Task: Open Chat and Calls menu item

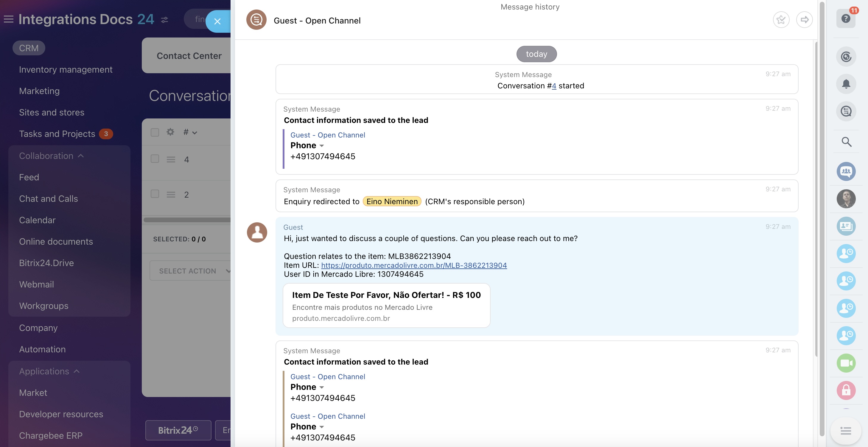Action: pyautogui.click(x=48, y=199)
